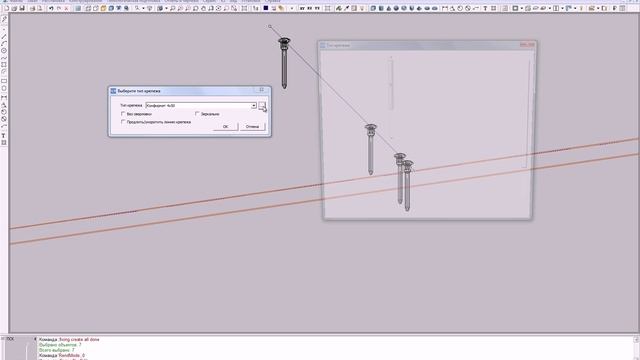640x360 pixels.
Task: Close the 'Выберите тип крепежа' dialog
Action: (262, 90)
